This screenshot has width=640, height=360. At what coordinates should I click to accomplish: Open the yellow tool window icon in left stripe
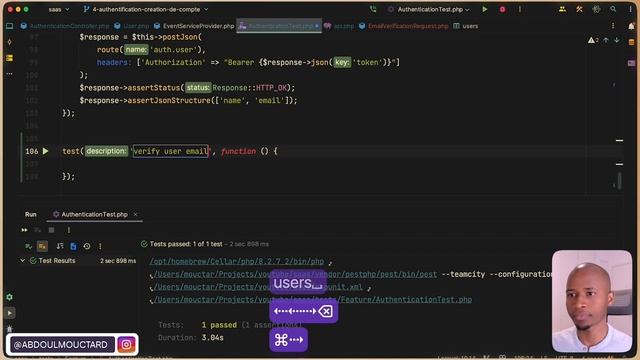pos(9,58)
